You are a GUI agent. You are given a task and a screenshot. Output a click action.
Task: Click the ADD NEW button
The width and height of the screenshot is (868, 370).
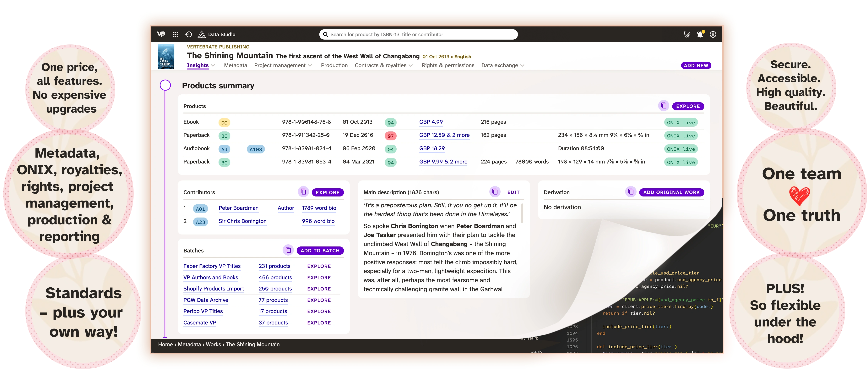point(696,65)
